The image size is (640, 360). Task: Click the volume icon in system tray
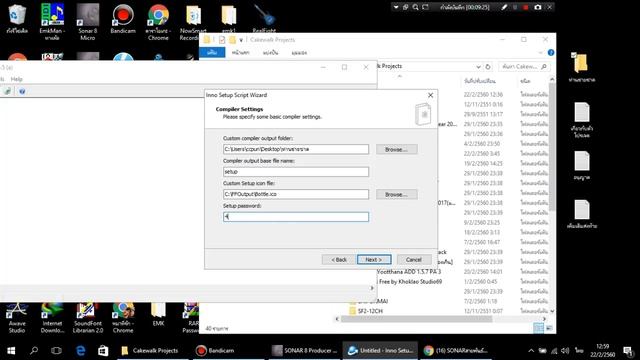pos(565,351)
